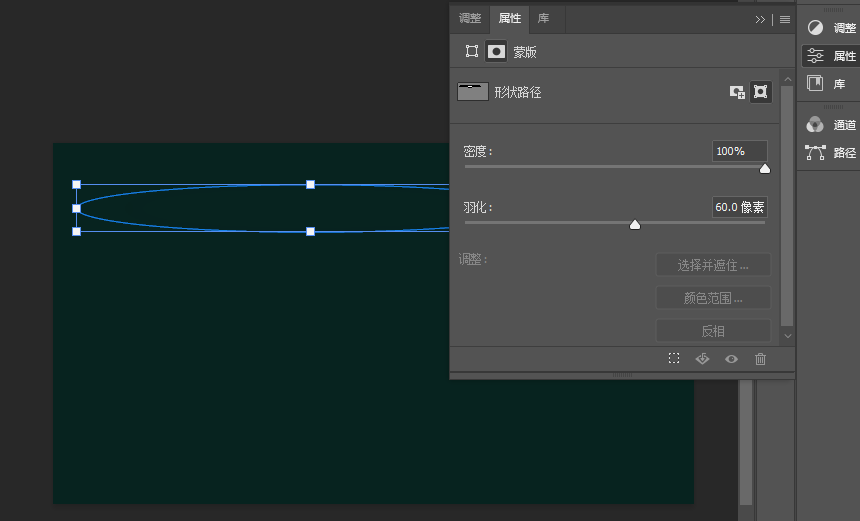Viewport: 860px width, 521px height.
Task: Select the shape properties icon beside 蒙版
Action: [472, 52]
